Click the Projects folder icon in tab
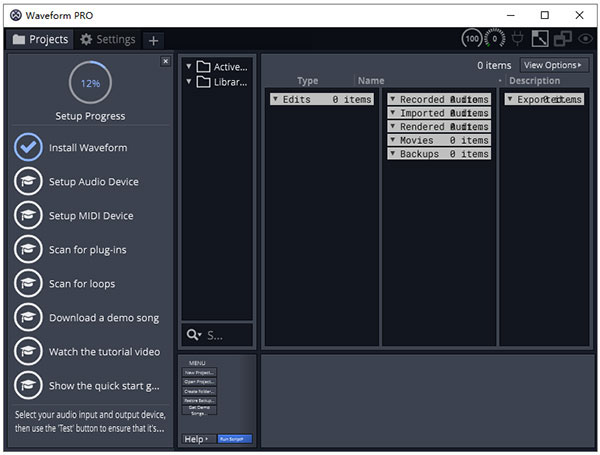Image resolution: width=600 pixels, height=455 pixels. tap(19, 39)
